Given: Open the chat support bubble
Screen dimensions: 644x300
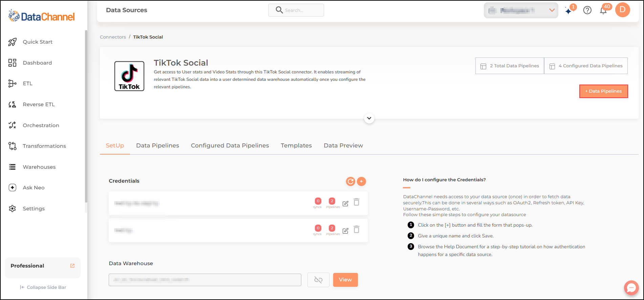Looking at the screenshot, I should 631,288.
